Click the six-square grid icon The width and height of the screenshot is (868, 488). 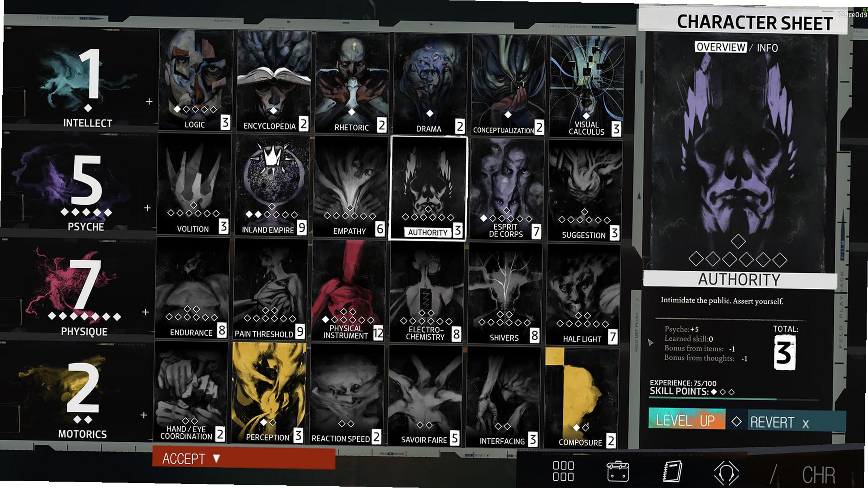click(563, 471)
